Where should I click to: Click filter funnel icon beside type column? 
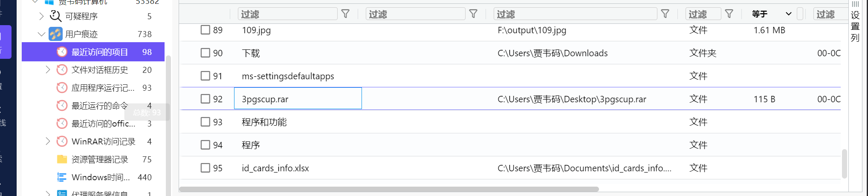pyautogui.click(x=729, y=14)
